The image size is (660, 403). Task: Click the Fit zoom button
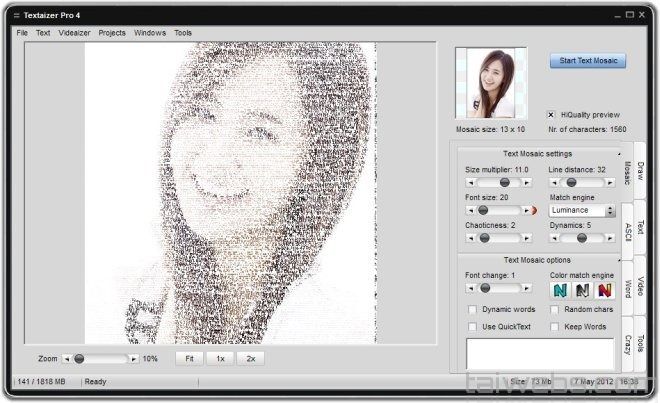[x=188, y=358]
